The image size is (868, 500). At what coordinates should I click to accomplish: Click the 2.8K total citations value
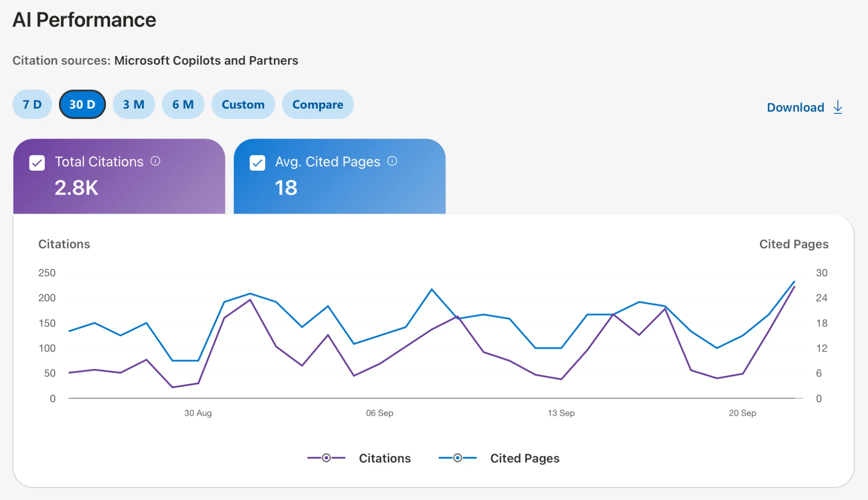(76, 188)
